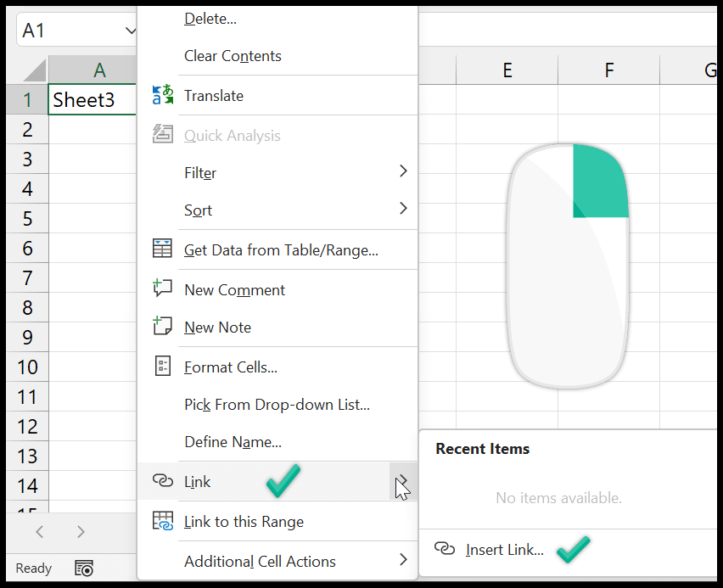Click the Translate icon in context menu
This screenshot has height=588, width=723.
162,95
